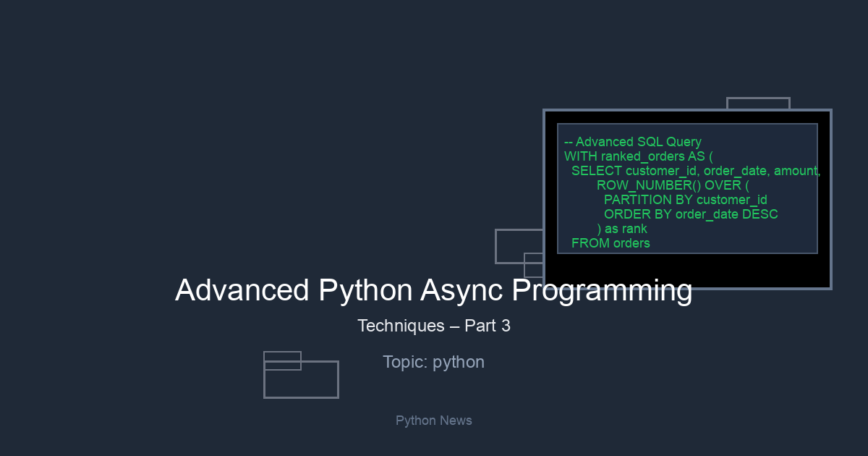Click the '-- Advanced SQL Query' comment line

[632, 142]
